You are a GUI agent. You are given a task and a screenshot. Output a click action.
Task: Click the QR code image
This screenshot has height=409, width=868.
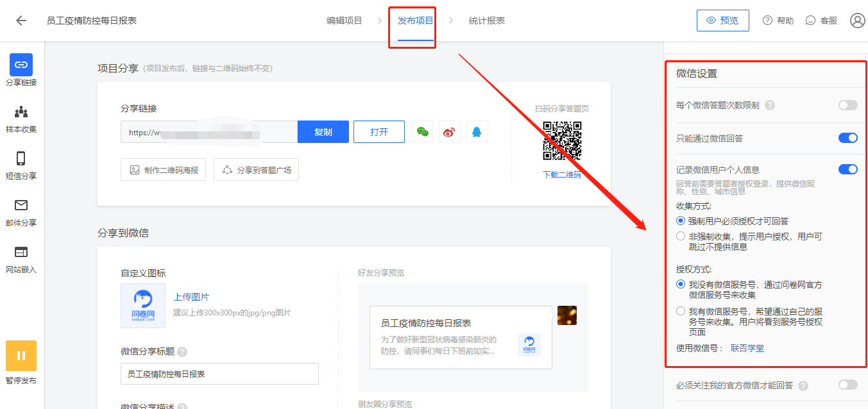[x=562, y=140]
